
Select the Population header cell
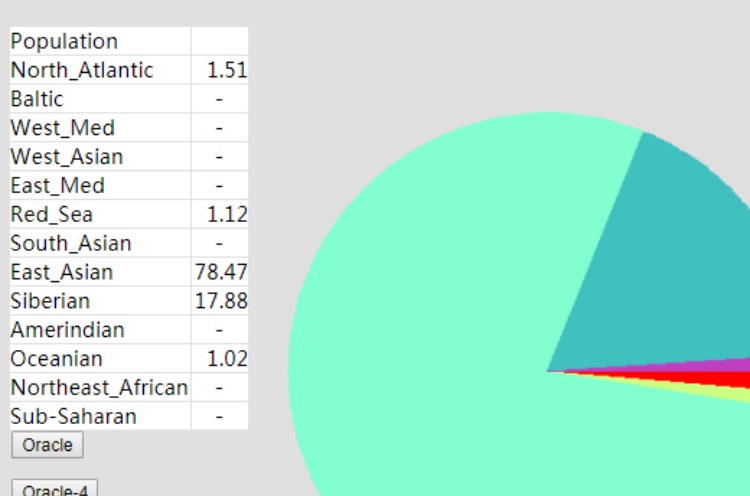pyautogui.click(x=100, y=41)
